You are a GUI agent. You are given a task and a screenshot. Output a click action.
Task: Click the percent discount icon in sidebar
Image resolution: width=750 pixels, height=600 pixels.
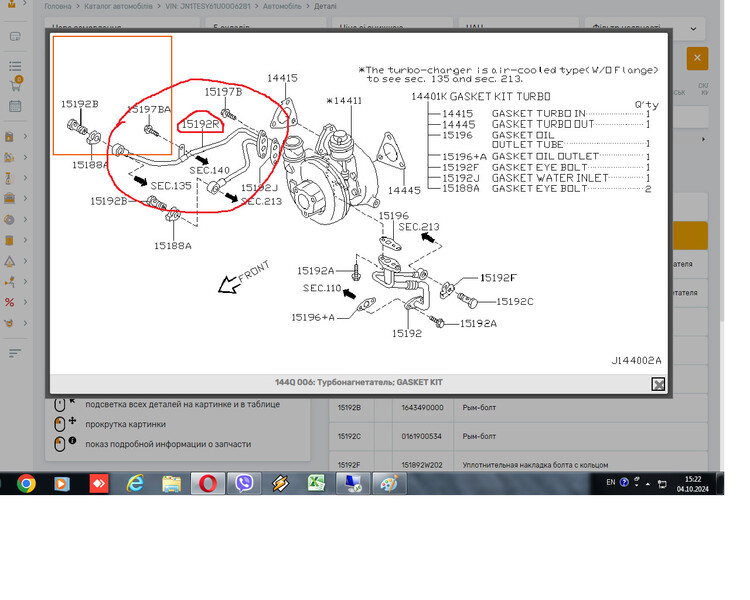(x=10, y=302)
